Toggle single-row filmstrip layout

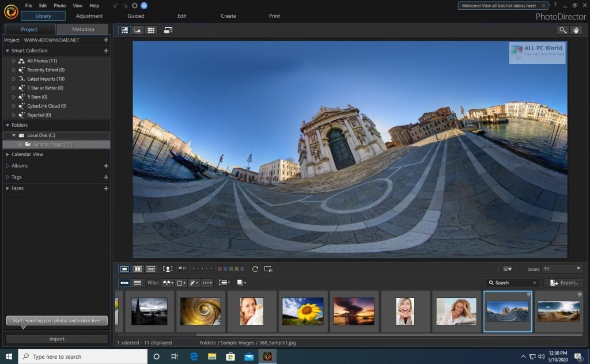[124, 282]
